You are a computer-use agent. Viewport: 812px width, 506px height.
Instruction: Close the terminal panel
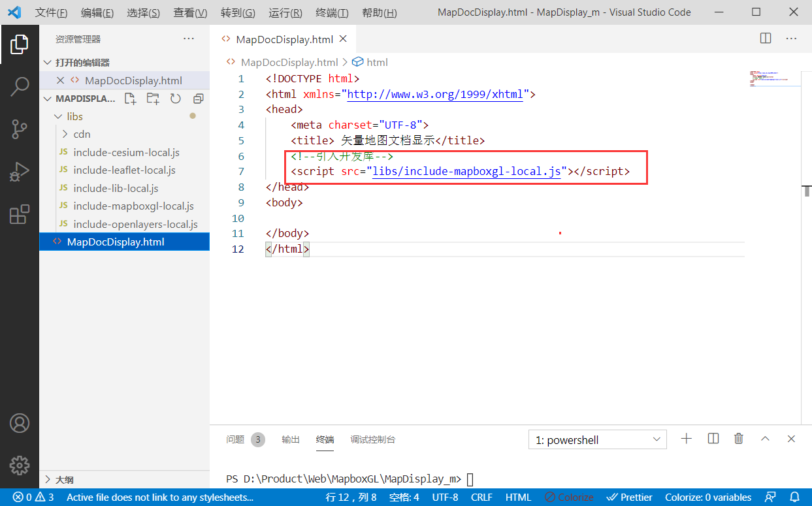coord(791,439)
